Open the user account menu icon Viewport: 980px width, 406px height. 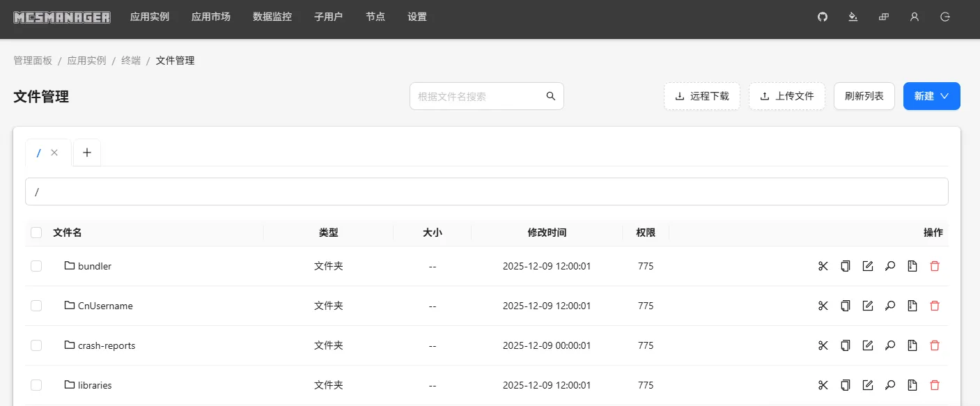pyautogui.click(x=915, y=17)
